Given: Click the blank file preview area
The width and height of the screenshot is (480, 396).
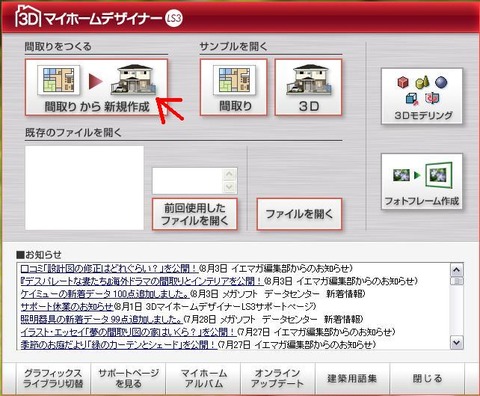Looking at the screenshot, I should (84, 188).
